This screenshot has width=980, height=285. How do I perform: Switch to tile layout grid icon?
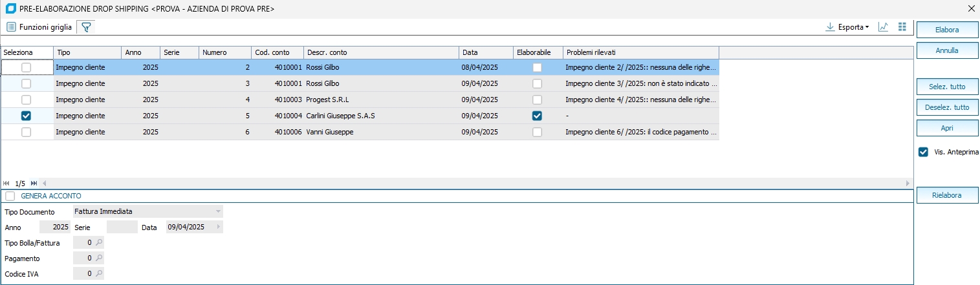[902, 27]
